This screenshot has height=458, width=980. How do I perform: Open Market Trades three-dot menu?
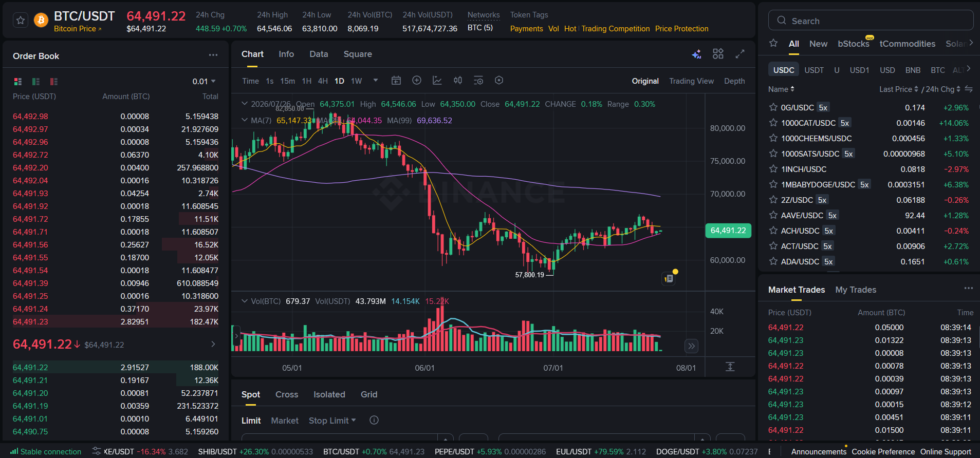click(x=969, y=289)
